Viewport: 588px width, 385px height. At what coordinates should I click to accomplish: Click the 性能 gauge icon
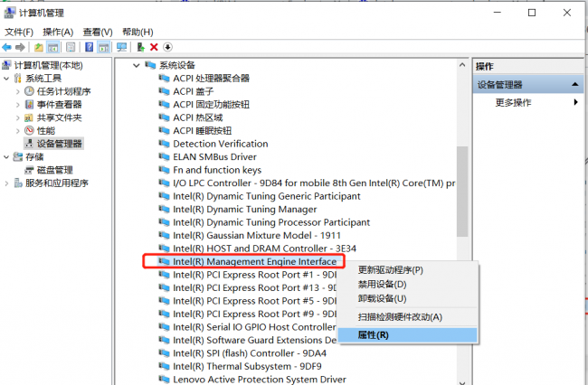(x=29, y=130)
